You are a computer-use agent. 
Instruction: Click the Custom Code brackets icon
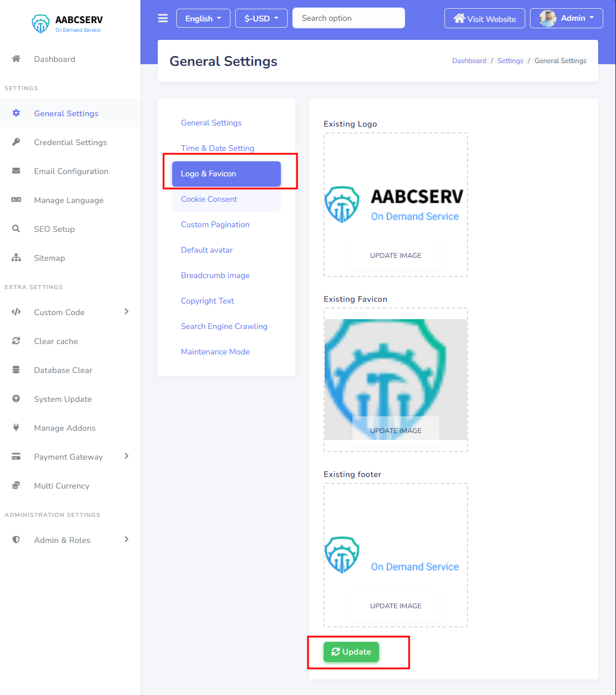(x=16, y=312)
